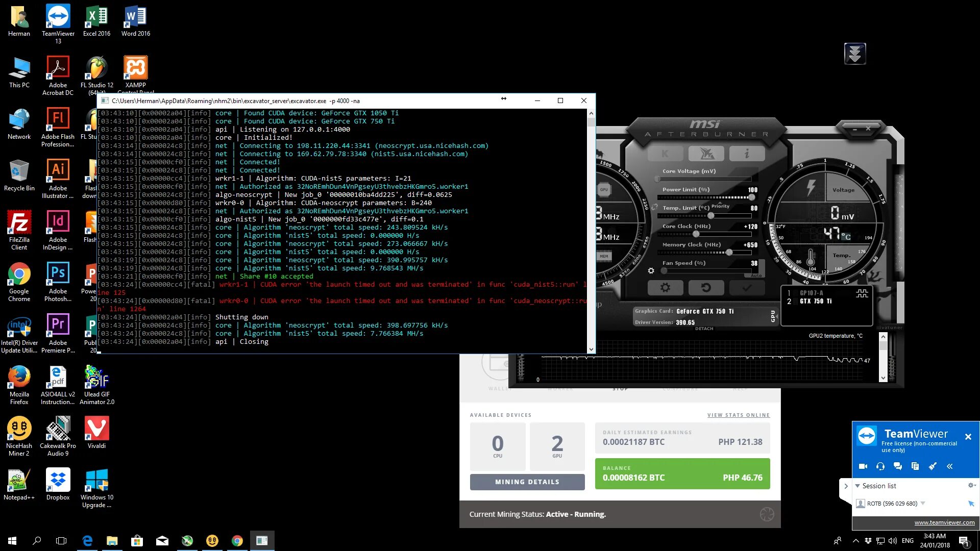
Task: Expand ROTB session options dropdown
Action: [923, 504]
